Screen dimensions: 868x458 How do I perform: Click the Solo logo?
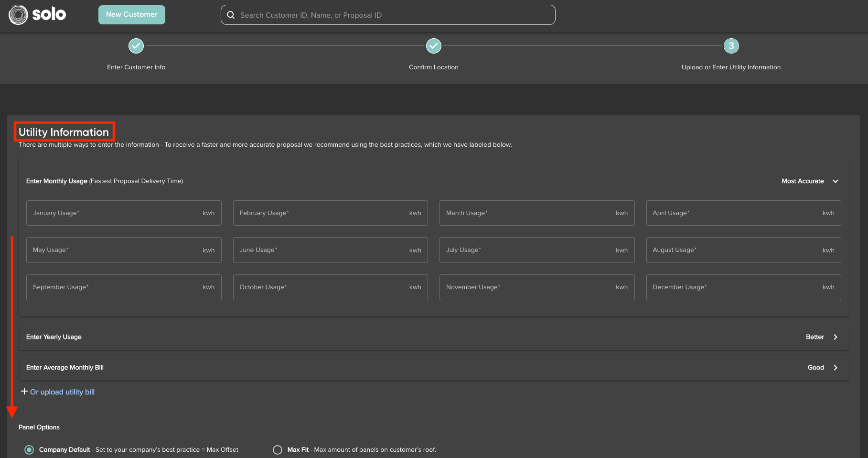click(37, 14)
